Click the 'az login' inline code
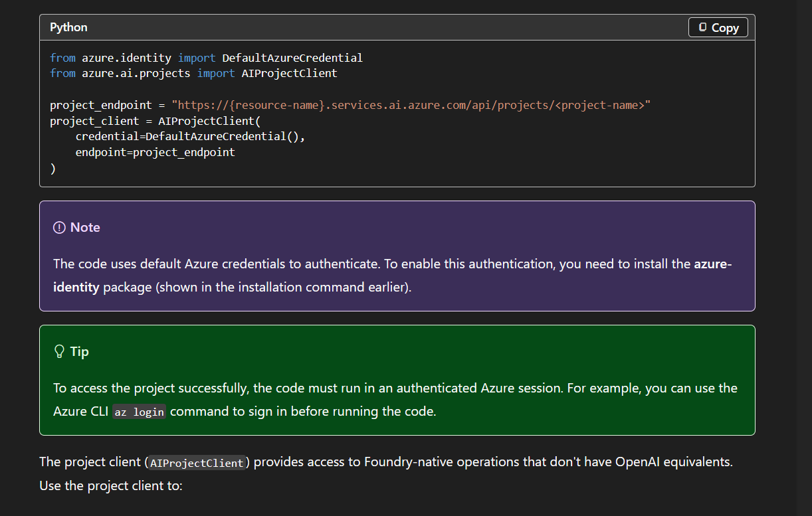This screenshot has height=516, width=812. pos(139,412)
